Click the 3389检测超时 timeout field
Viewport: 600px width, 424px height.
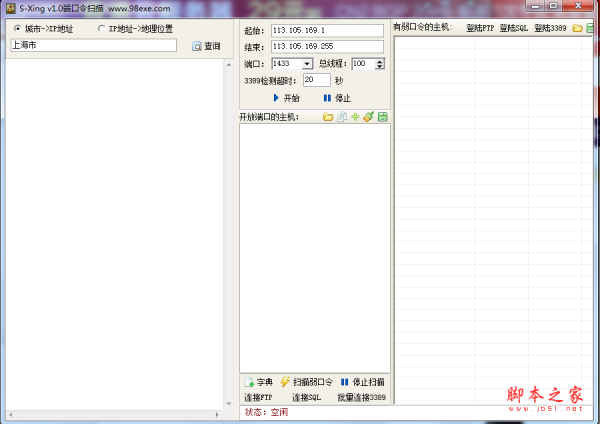pyautogui.click(x=316, y=80)
